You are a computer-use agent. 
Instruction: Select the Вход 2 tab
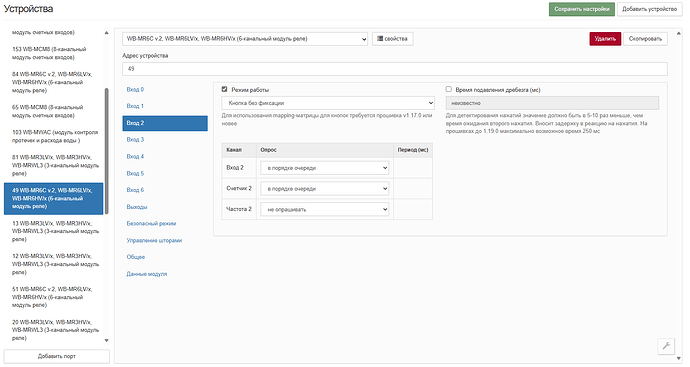[x=165, y=123]
